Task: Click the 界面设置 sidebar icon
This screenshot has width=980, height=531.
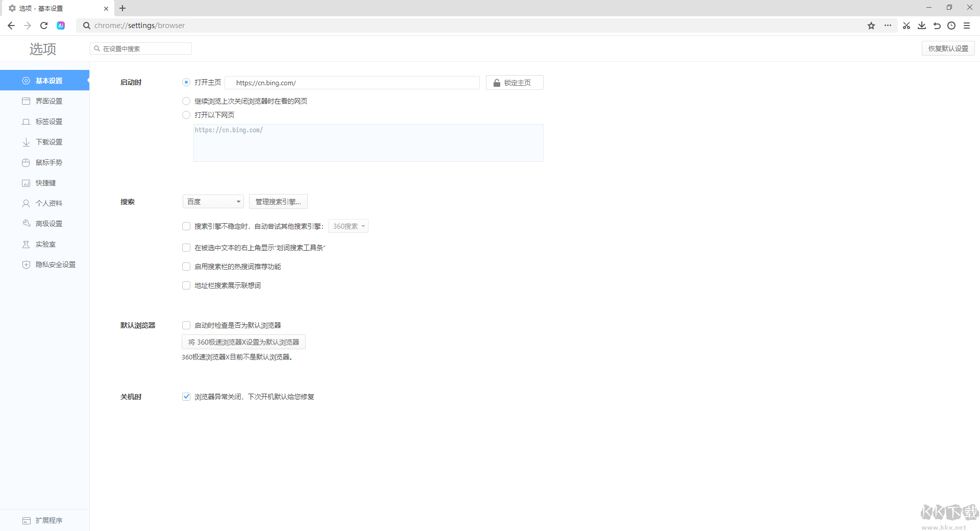Action: pyautogui.click(x=26, y=101)
